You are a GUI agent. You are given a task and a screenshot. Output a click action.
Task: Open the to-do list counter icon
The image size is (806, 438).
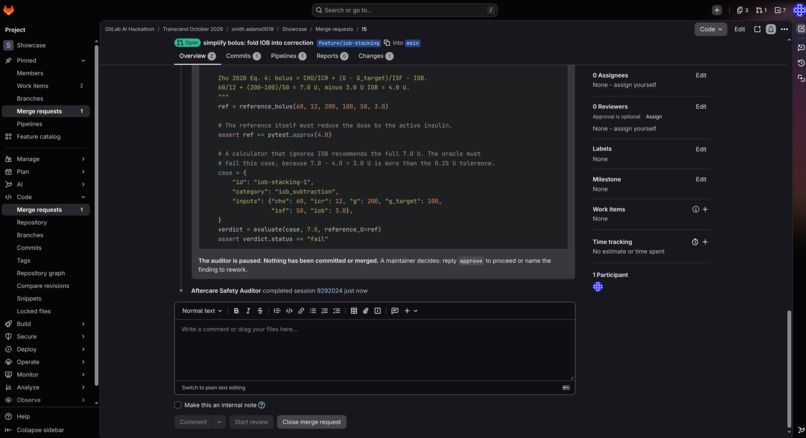click(x=780, y=10)
